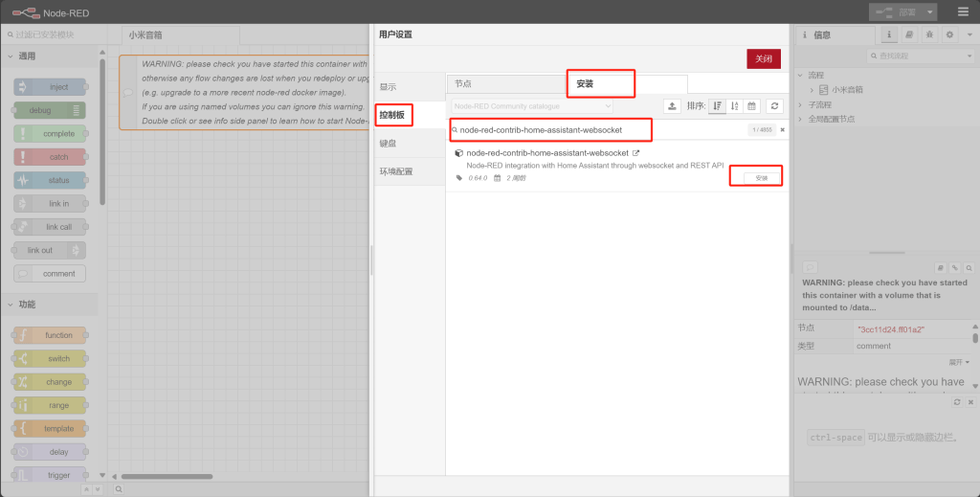980x497 pixels.
Task: Open the help book sidebar icon
Action: [x=909, y=35]
